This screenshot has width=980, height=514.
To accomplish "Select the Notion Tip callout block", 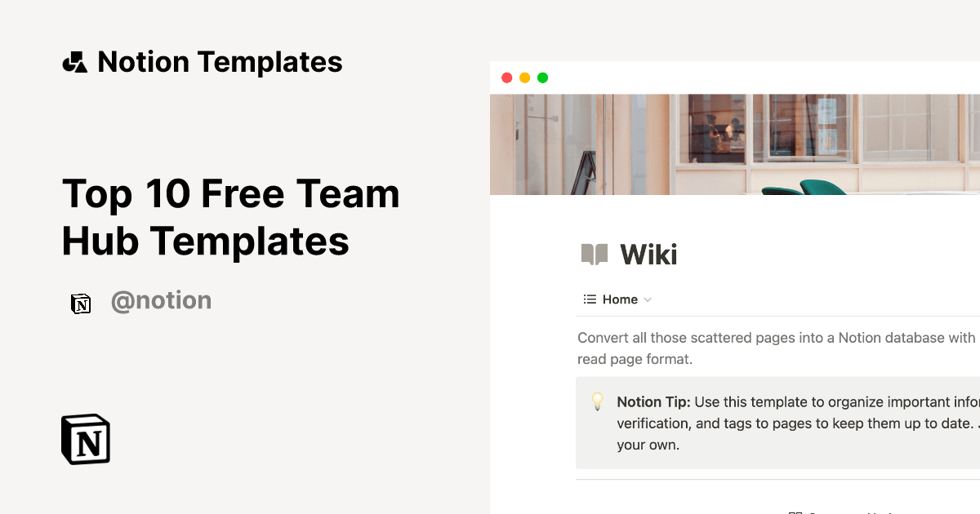I will pos(776,423).
